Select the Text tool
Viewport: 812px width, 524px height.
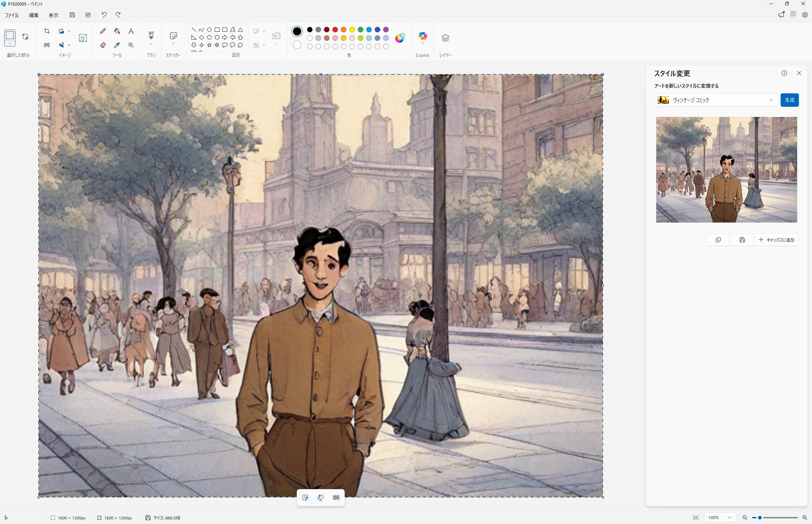coord(131,31)
